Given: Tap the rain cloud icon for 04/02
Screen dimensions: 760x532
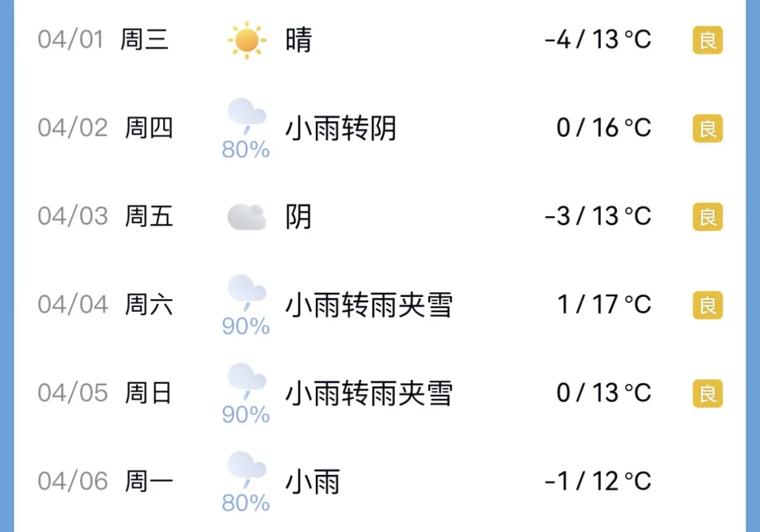Looking at the screenshot, I should pyautogui.click(x=246, y=117).
